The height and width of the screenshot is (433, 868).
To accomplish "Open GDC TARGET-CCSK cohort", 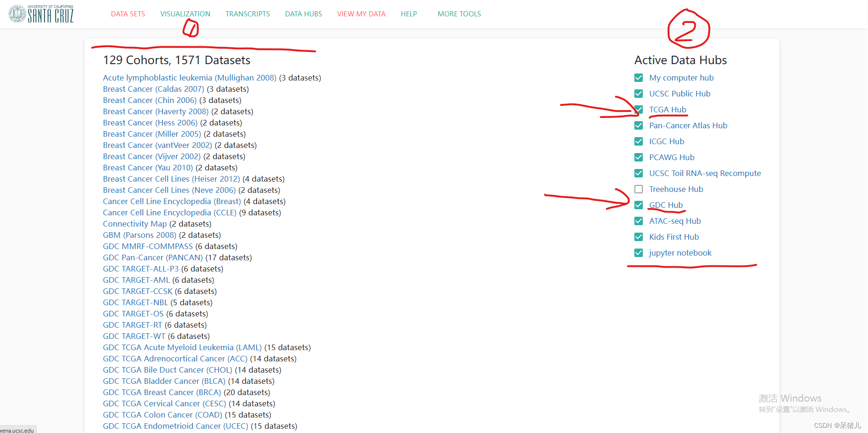I will pos(138,291).
